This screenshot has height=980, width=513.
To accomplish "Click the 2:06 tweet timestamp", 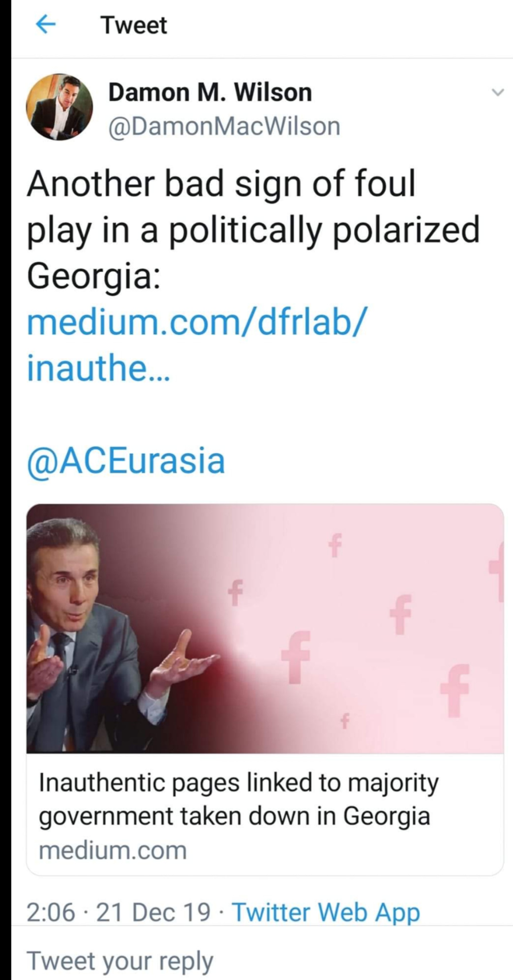I will [51, 913].
